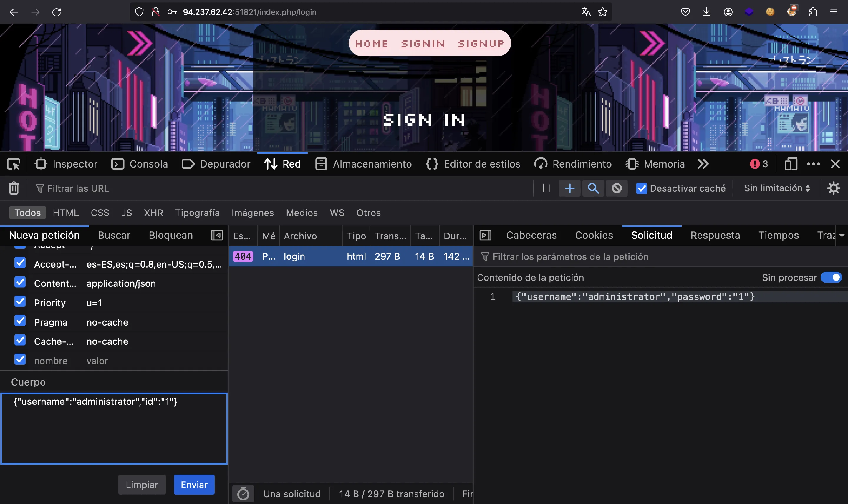848x504 pixels.
Task: Click the tracking protection shield icon
Action: tap(139, 12)
